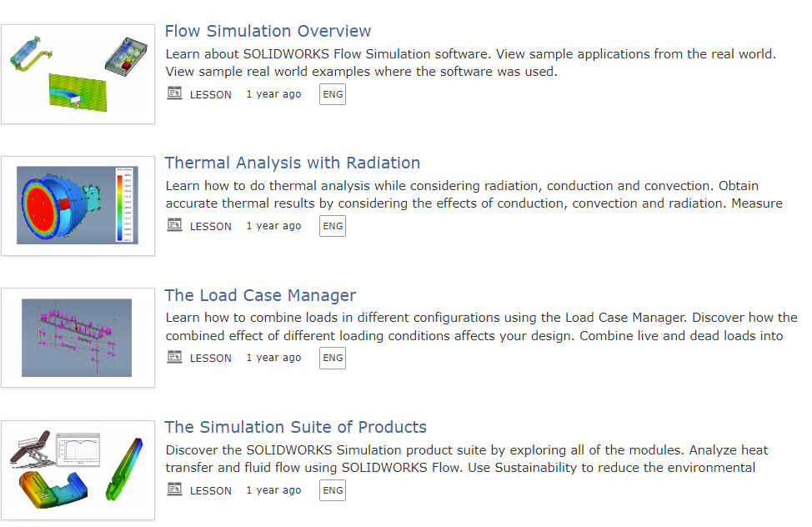
Task: Click the 1 year ago timestamp for The Simulation Suite
Action: (273, 490)
